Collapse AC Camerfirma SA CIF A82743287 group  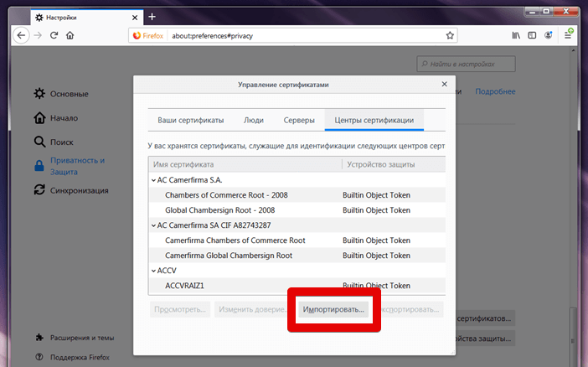coord(153,225)
